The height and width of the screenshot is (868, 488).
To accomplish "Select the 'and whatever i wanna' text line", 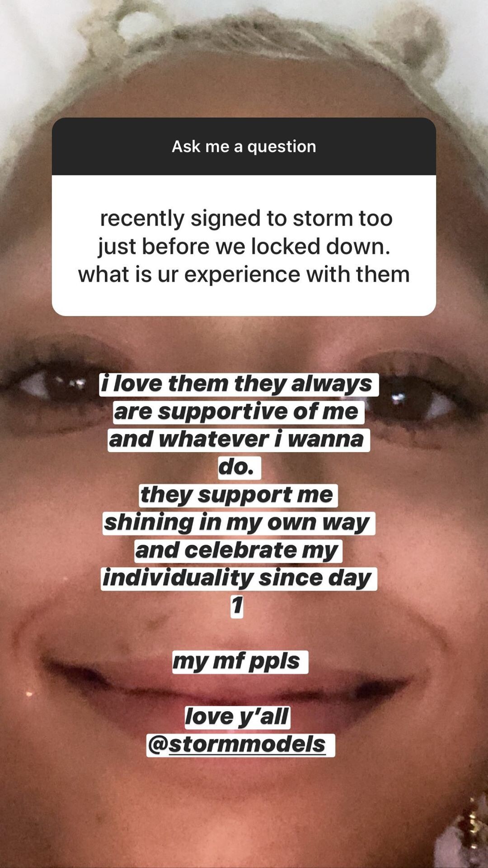I will pyautogui.click(x=239, y=439).
